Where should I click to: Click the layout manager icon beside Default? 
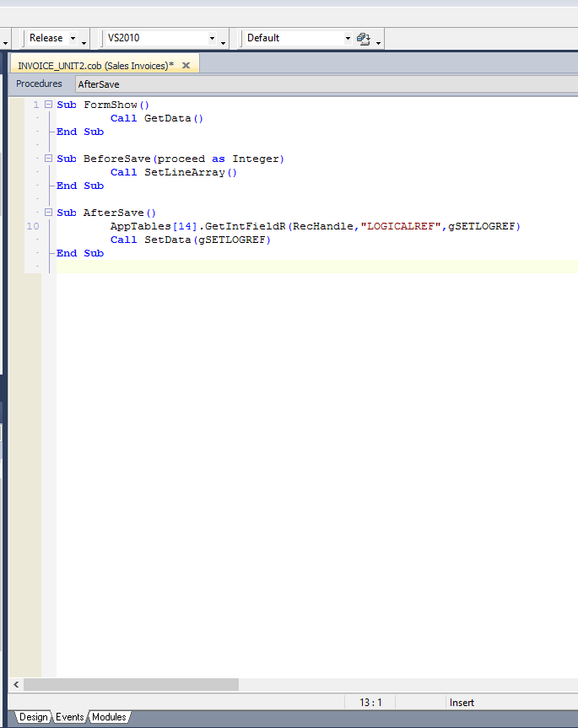363,38
